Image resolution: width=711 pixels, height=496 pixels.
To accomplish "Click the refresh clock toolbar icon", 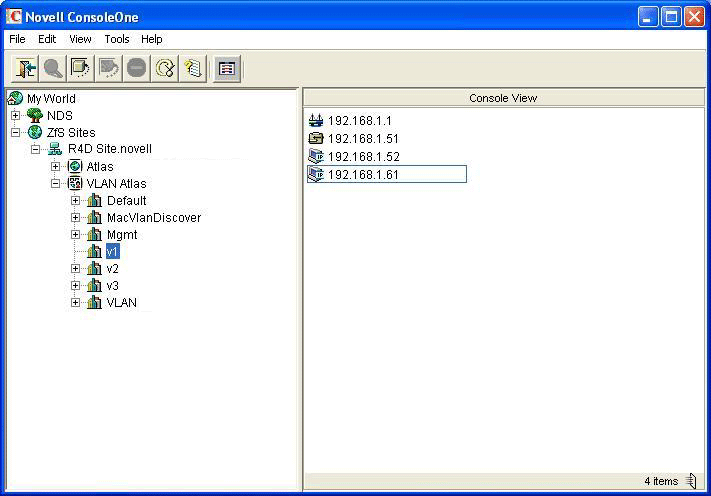I will point(165,68).
